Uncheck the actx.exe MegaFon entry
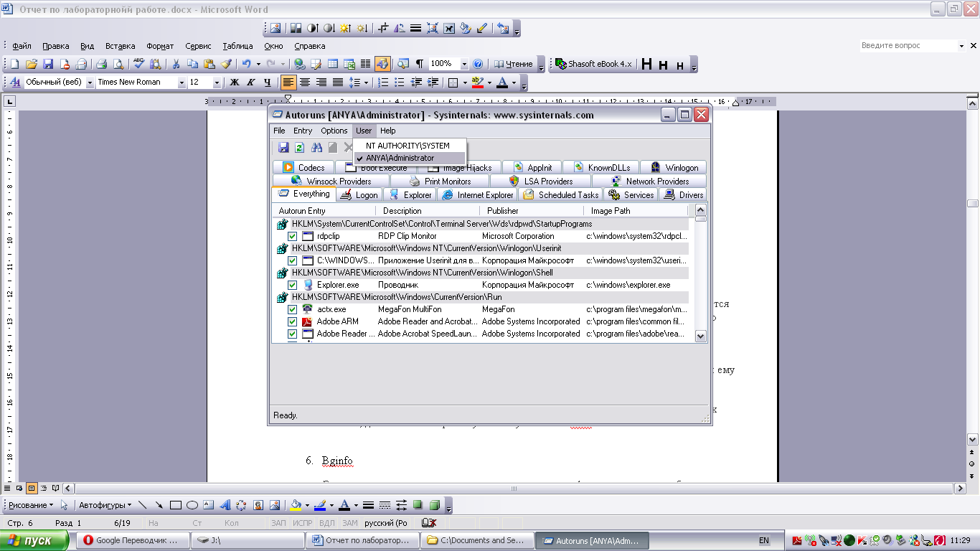Image resolution: width=980 pixels, height=551 pixels. point(293,309)
